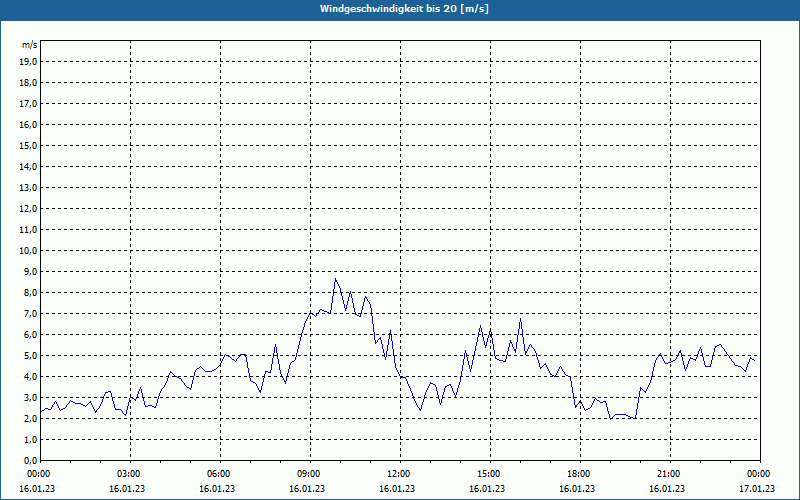Click the 13,0 y-axis label

pyautogui.click(x=28, y=188)
